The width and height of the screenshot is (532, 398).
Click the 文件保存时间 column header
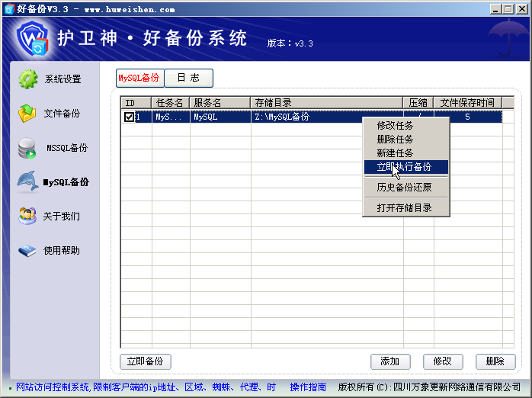[468, 103]
